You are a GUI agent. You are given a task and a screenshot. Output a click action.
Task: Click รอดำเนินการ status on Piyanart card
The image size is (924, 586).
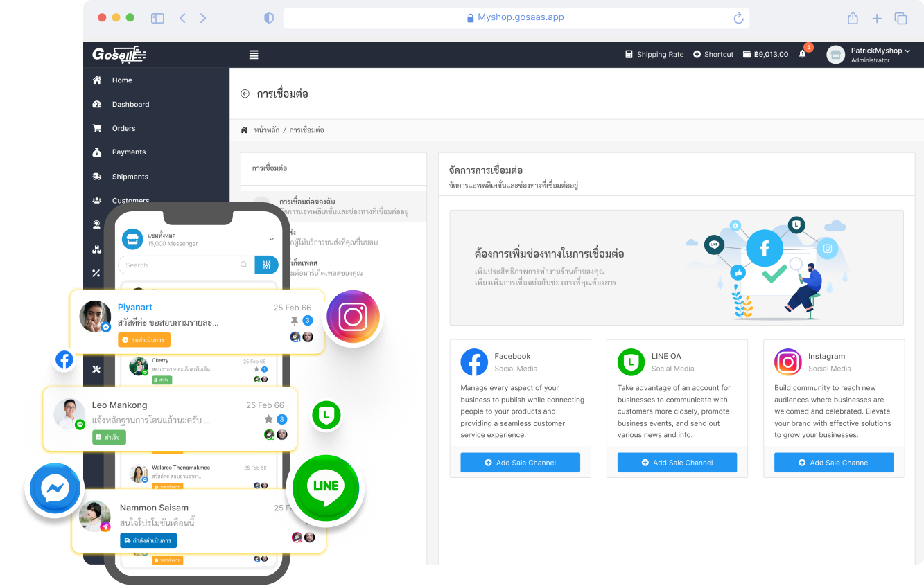tap(144, 340)
